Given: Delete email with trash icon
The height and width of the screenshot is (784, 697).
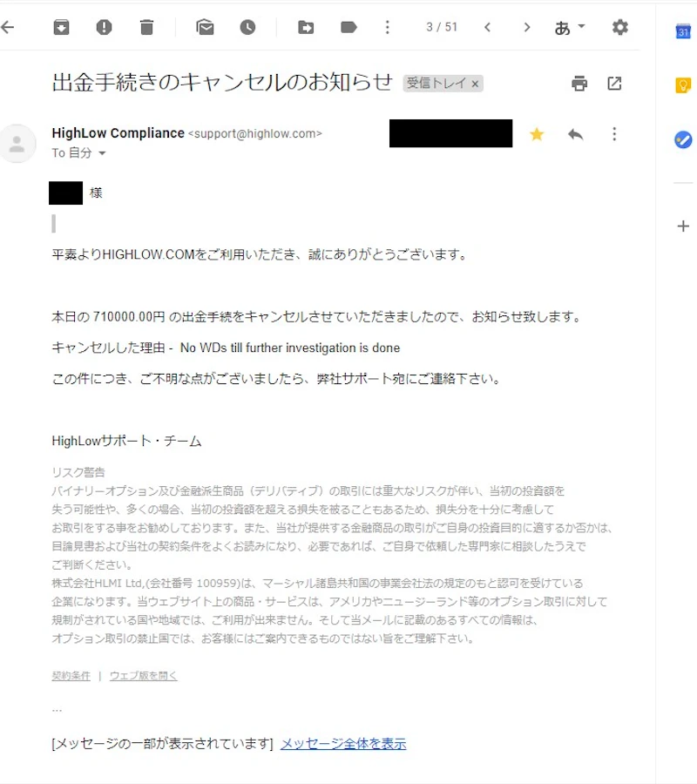Looking at the screenshot, I should click(146, 27).
